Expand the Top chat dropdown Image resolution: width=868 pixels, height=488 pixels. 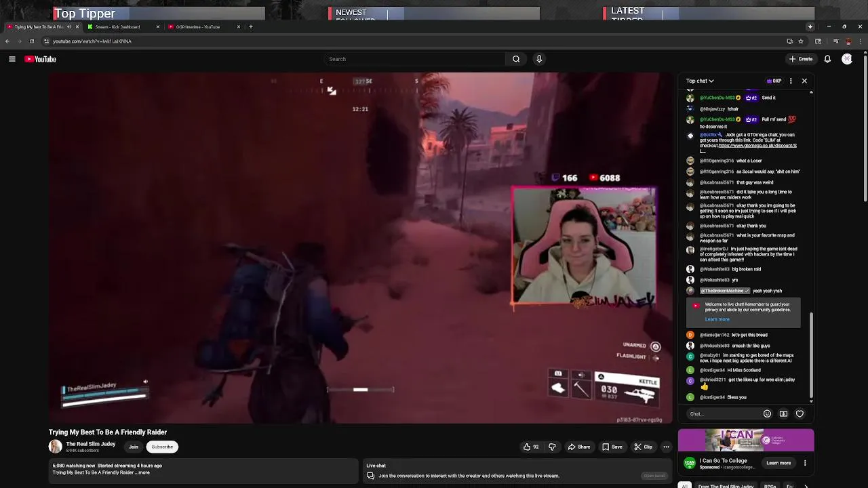click(x=700, y=81)
